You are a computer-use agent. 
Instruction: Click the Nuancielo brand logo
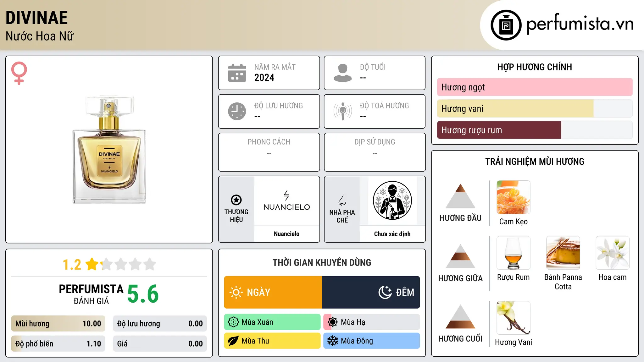(x=286, y=200)
